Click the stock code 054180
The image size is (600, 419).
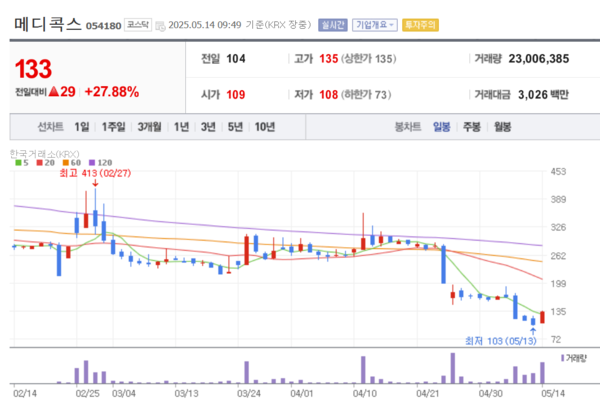103,26
